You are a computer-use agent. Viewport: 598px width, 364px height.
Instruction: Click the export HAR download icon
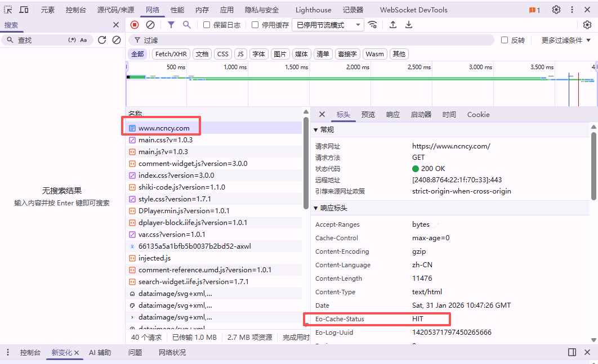409,25
